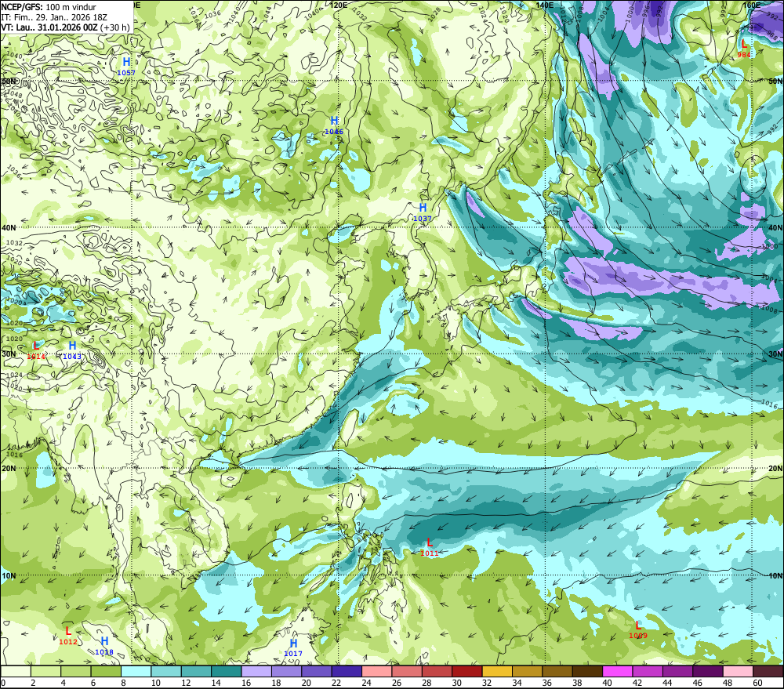This screenshot has width=784, height=689.
Task: Click the 140E longitude label
Action: 545,5
